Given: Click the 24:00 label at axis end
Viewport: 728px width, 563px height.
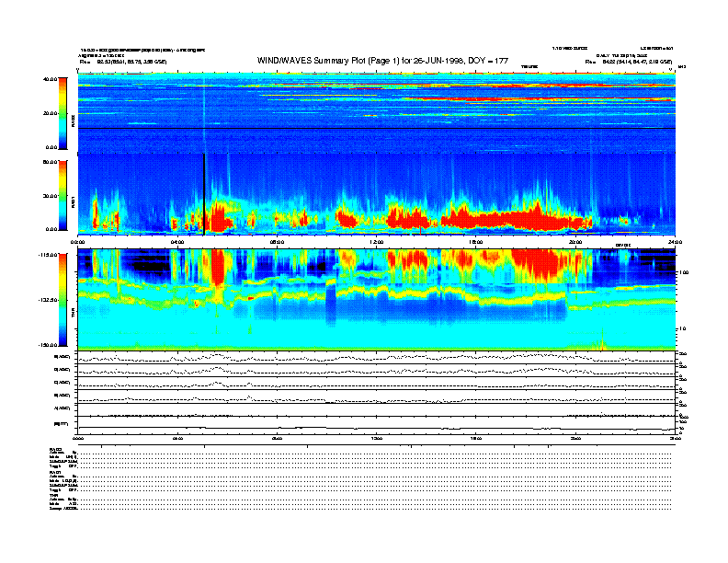Looking at the screenshot, I should pyautogui.click(x=674, y=242).
